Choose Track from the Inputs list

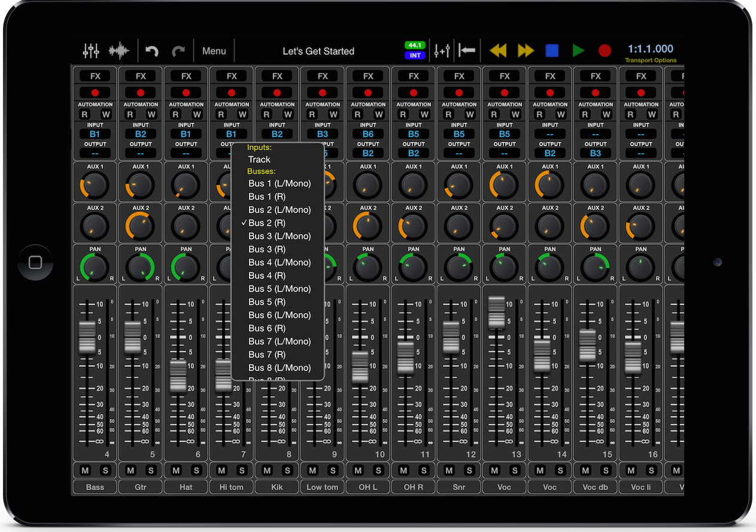[x=259, y=159]
